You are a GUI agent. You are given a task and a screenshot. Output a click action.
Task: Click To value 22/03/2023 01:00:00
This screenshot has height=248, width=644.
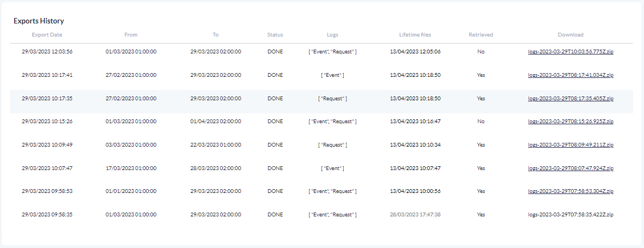click(216, 145)
